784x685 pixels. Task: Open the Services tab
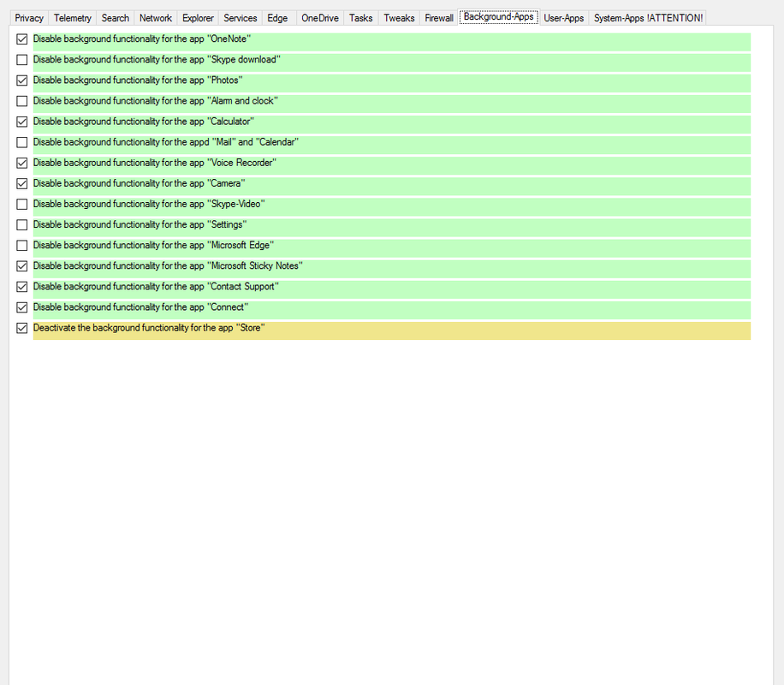click(240, 18)
